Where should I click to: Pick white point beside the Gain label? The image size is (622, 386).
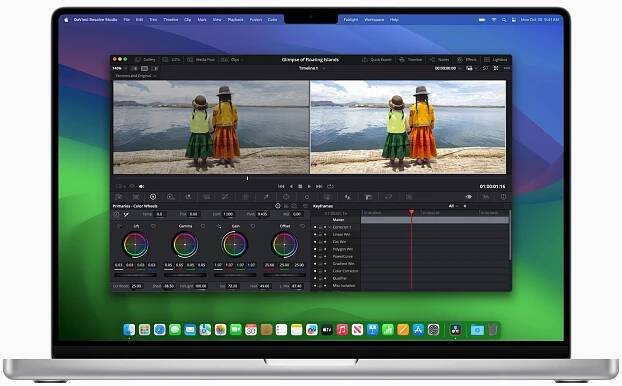[x=219, y=226]
